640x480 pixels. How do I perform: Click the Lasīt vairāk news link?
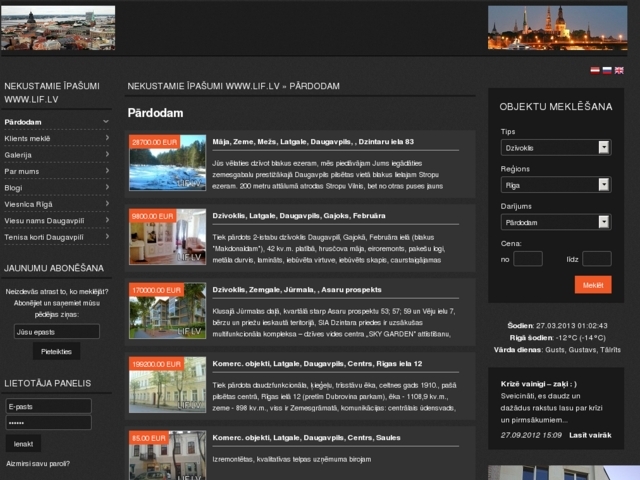coord(590,435)
